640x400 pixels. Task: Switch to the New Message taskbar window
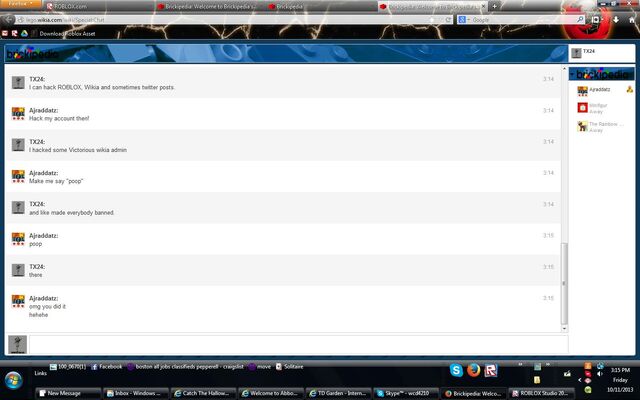(x=69, y=393)
